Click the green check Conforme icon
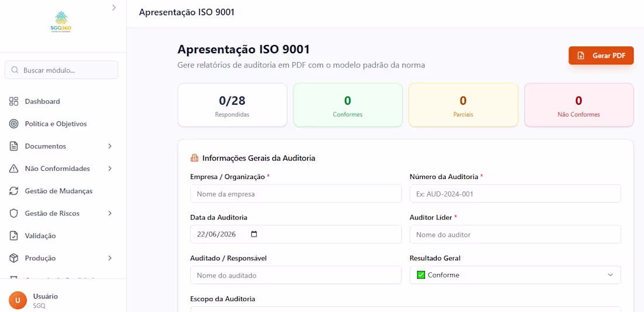Screen dimensions: 644x312 click(420, 275)
